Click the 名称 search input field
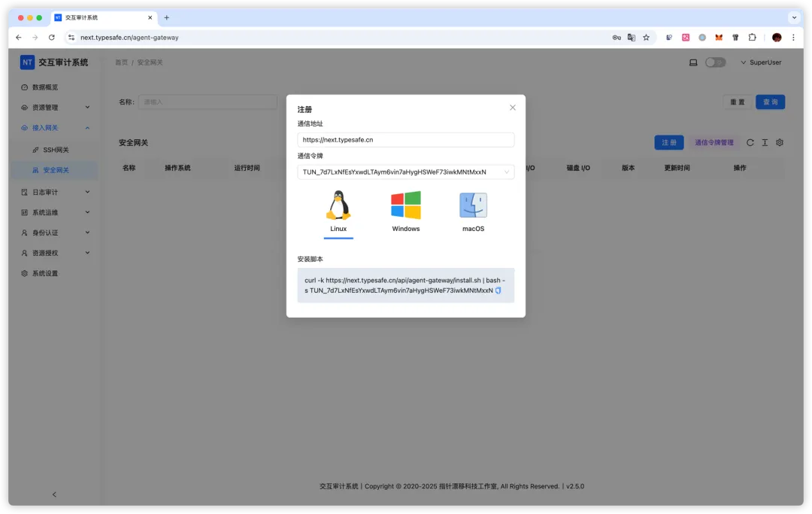The width and height of the screenshot is (812, 514). click(208, 102)
